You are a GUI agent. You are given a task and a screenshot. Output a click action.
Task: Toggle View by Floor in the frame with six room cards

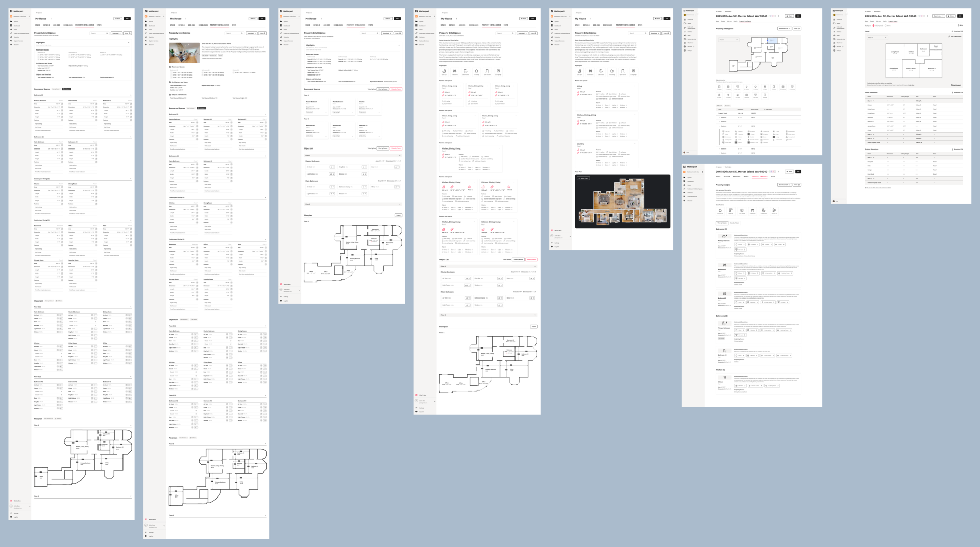(396, 89)
